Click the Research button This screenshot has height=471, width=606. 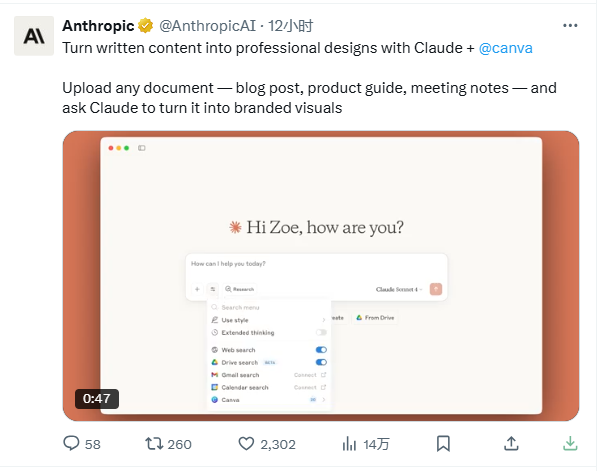pos(241,288)
